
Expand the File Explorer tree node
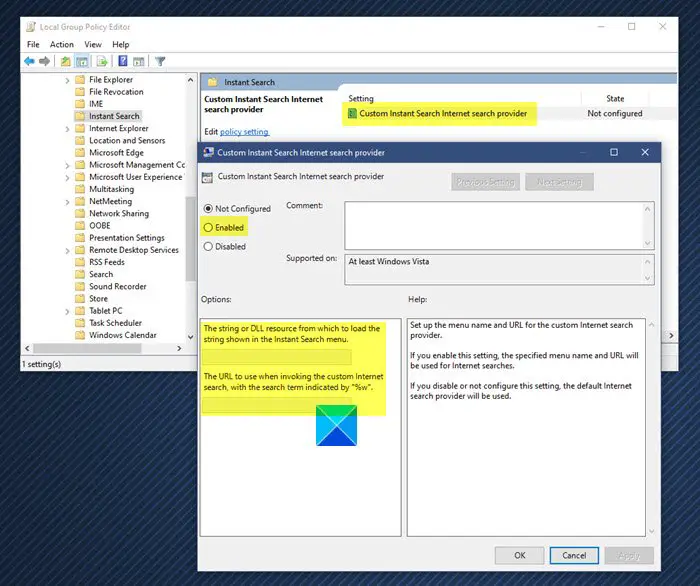click(x=67, y=80)
